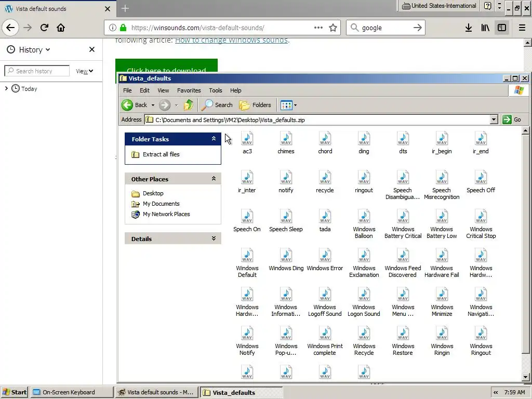Select the chimes WAV file
Viewport: 532px width, 399px height.
tap(286, 142)
